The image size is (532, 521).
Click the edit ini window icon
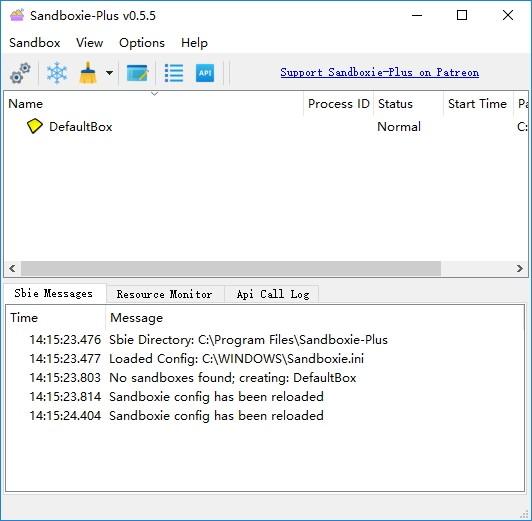click(137, 73)
